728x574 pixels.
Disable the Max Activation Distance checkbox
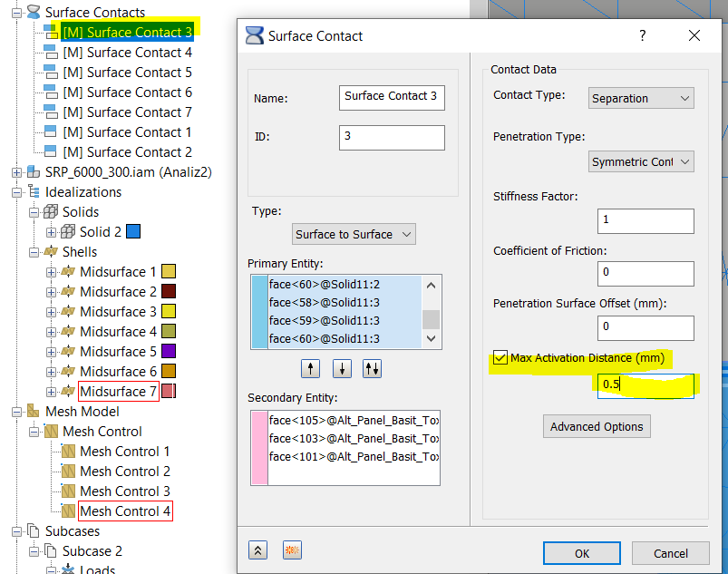click(x=501, y=358)
